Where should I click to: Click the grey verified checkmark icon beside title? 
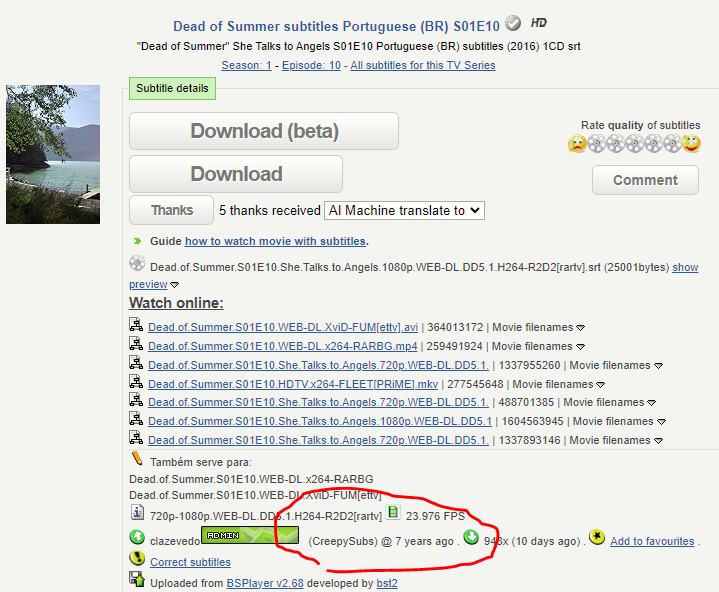pos(513,23)
